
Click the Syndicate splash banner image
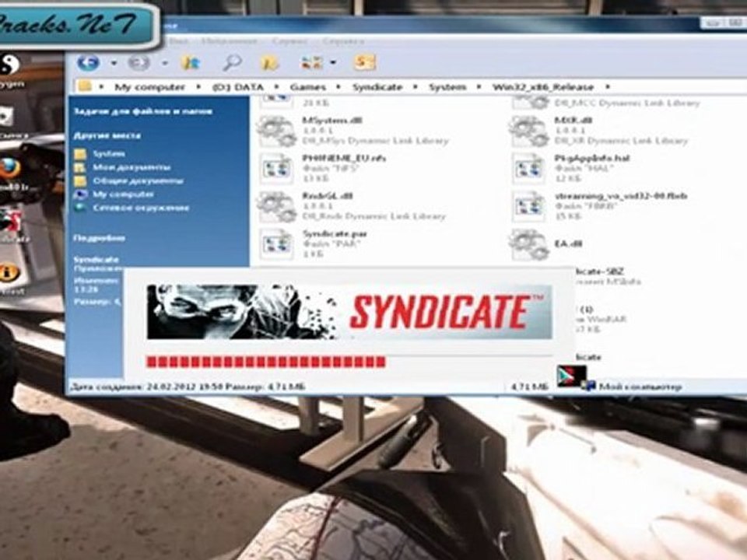349,312
